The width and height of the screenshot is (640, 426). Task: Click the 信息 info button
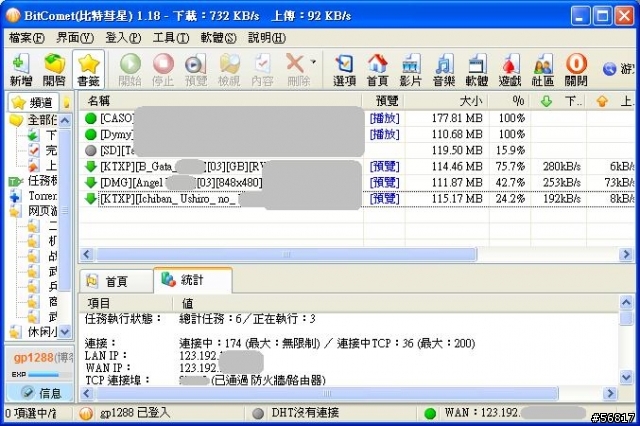(x=40, y=393)
